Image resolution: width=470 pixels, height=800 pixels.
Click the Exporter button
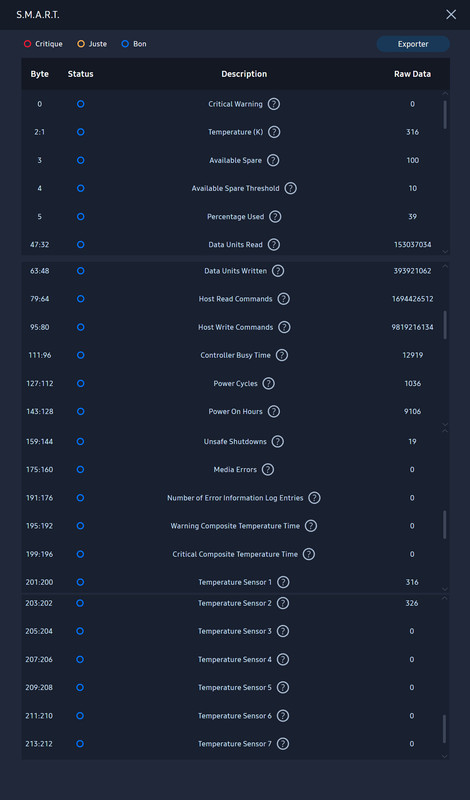[x=413, y=44]
